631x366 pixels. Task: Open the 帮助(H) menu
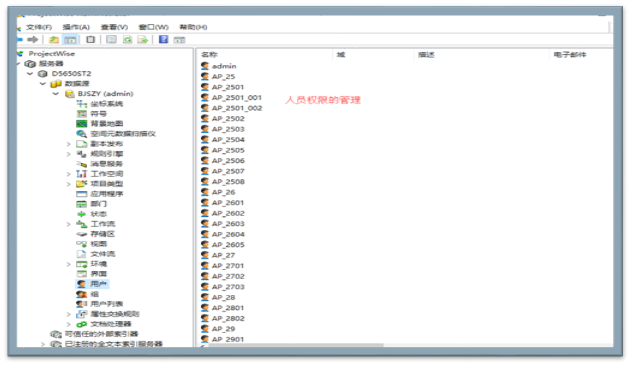click(193, 27)
